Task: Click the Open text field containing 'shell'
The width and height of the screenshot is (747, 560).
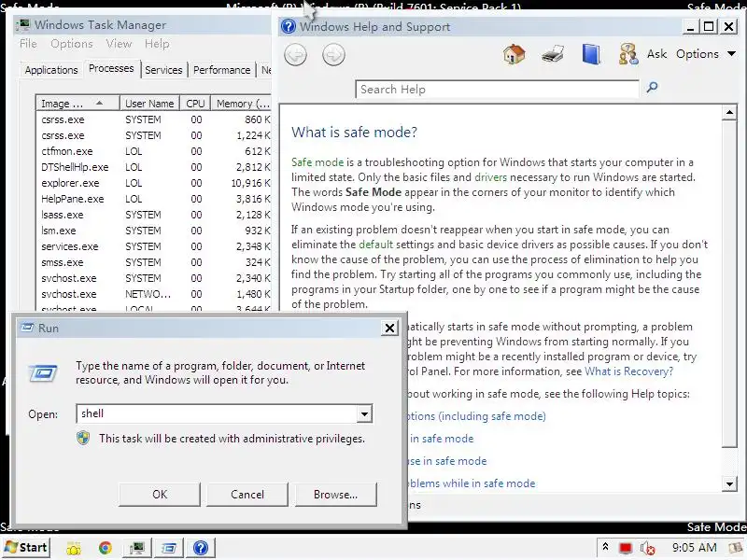Action: [217, 413]
